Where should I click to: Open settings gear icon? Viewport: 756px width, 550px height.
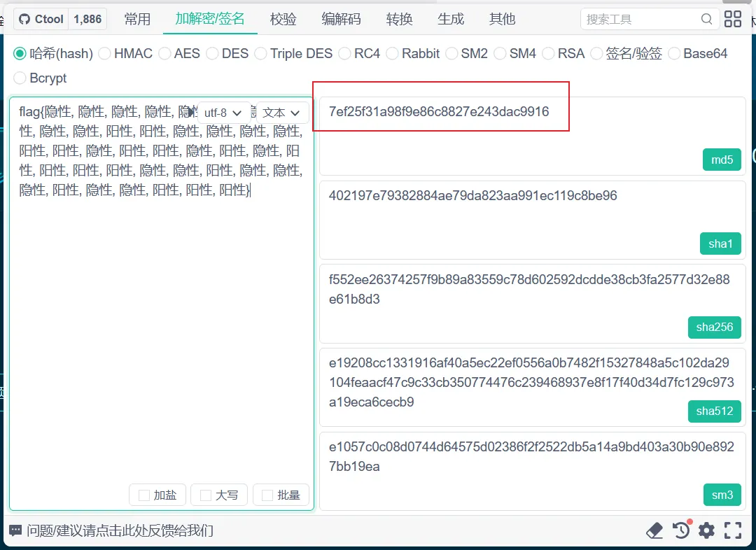707,530
